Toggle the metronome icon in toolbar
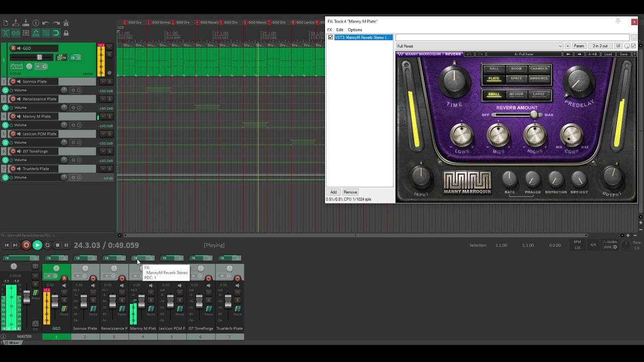Image resolution: width=644 pixels, height=362 pixels. point(66,23)
